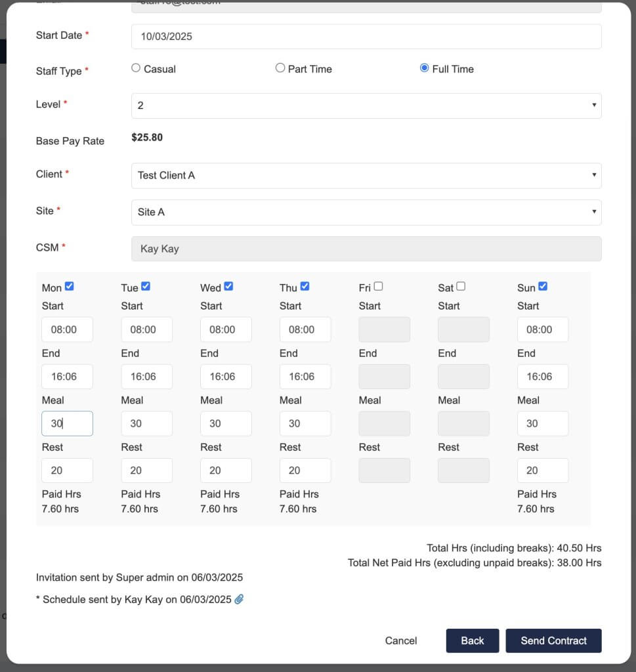Open the schedule attachment paperclip icon
The height and width of the screenshot is (672, 636).
(x=239, y=599)
